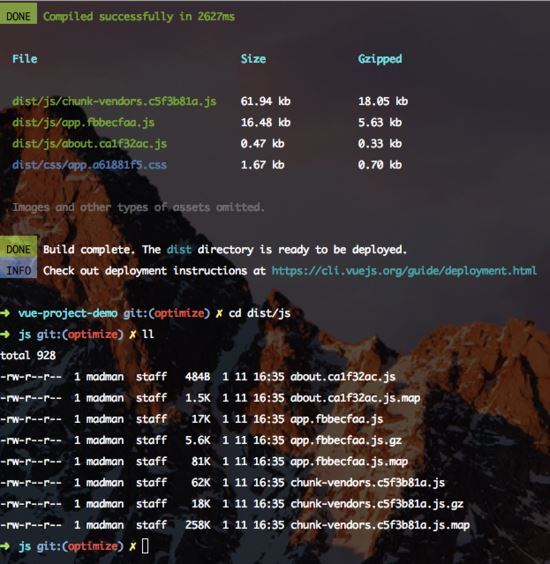Click the chunk-vendors.c5f3b81a.js.map listing entry
This screenshot has width=550, height=564.
click(x=380, y=525)
